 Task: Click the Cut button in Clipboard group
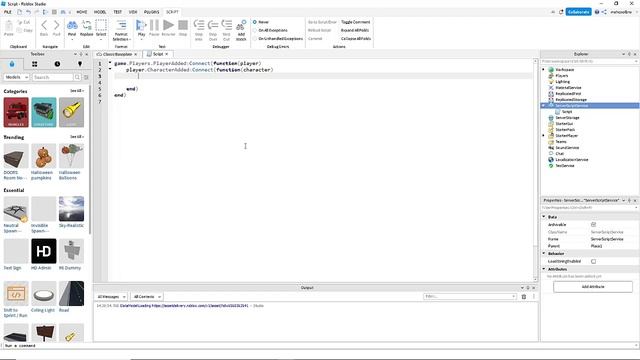click(x=24, y=22)
